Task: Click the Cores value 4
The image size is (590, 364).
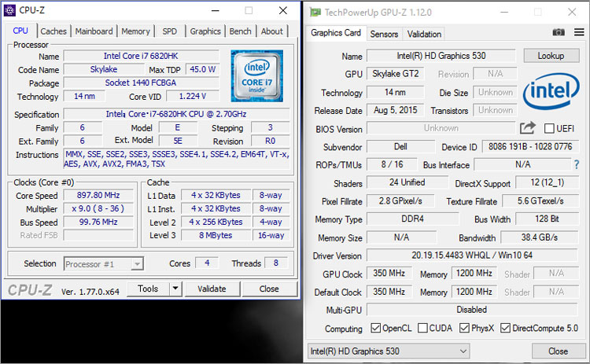Action: (x=207, y=263)
